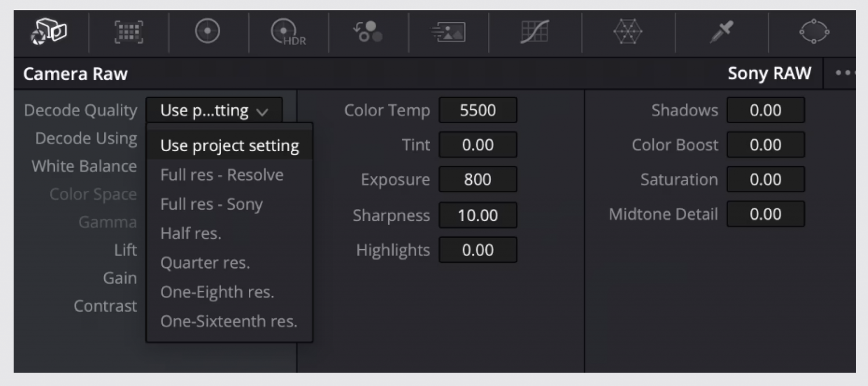
Task: Click the Sharpness value field
Action: pyautogui.click(x=478, y=215)
